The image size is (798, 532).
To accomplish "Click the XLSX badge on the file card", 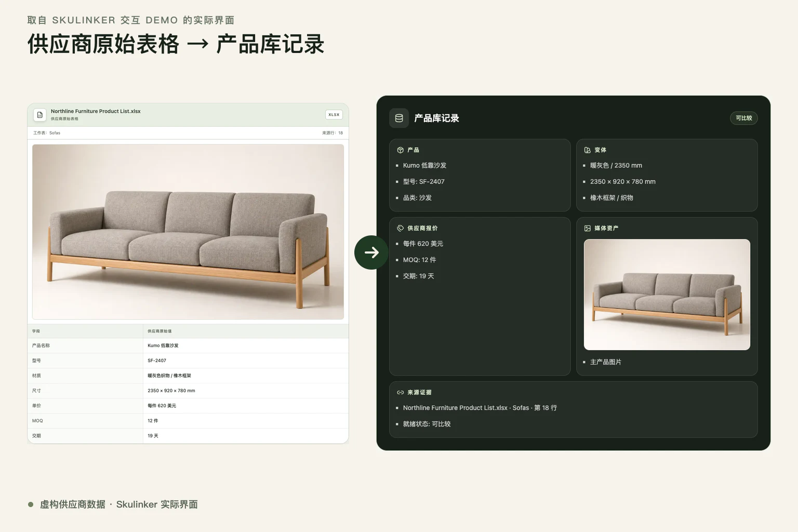I will click(x=334, y=115).
